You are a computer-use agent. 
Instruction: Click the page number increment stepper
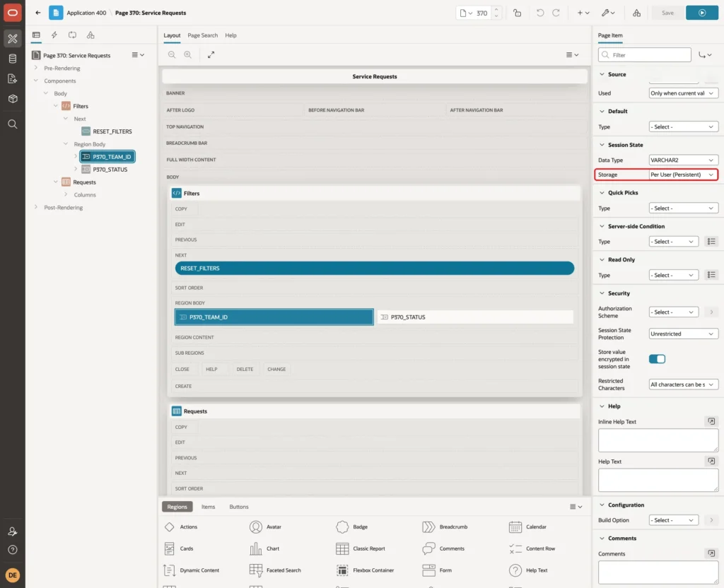click(x=496, y=10)
